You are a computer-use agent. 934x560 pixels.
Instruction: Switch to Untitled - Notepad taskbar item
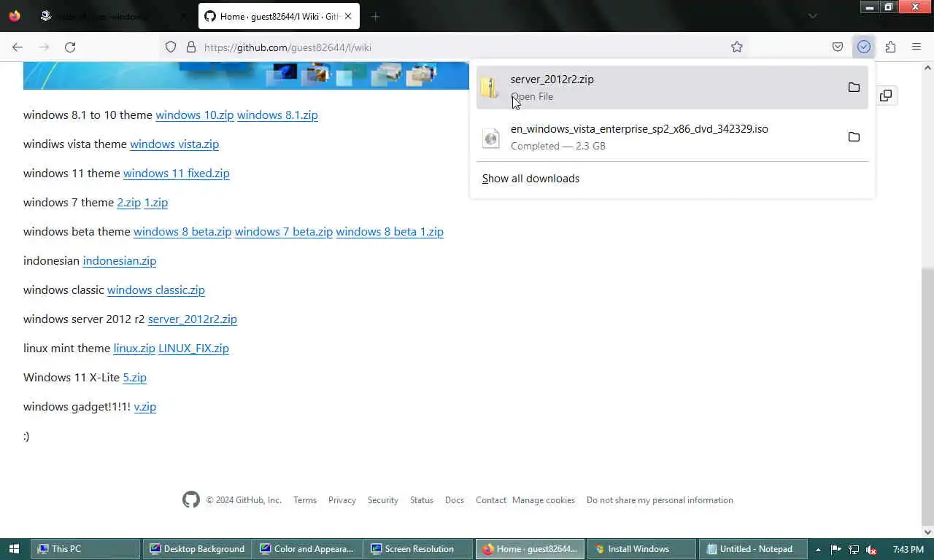click(753, 549)
